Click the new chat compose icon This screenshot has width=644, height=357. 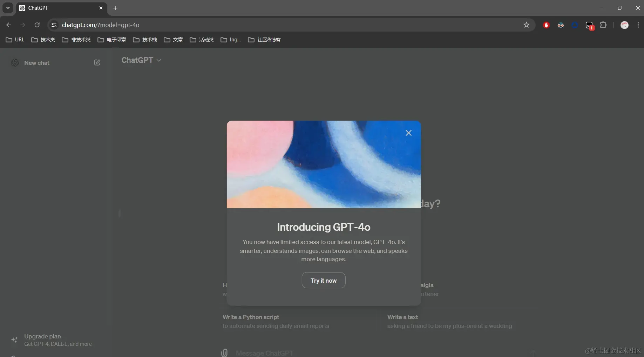(97, 62)
